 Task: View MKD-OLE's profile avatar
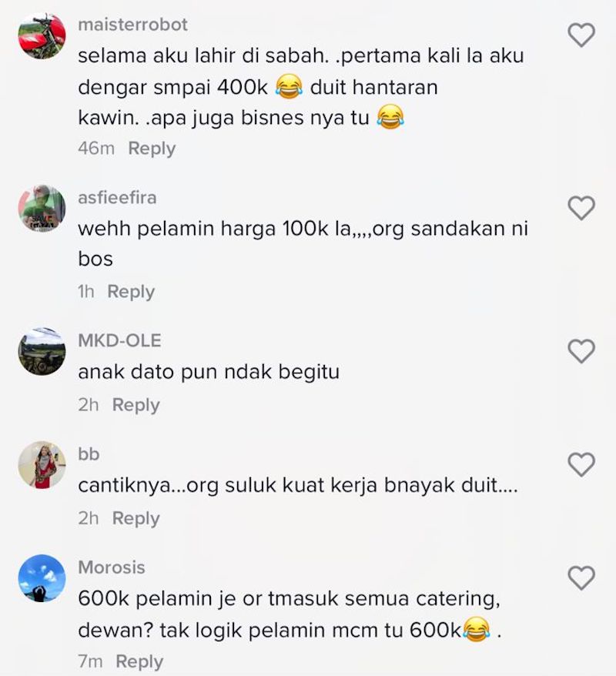[x=42, y=351]
